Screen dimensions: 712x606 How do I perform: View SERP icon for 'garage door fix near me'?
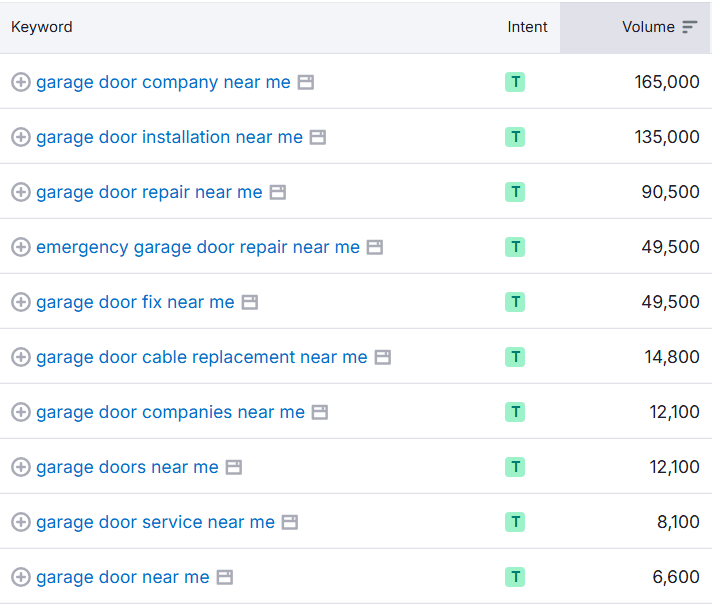click(250, 302)
